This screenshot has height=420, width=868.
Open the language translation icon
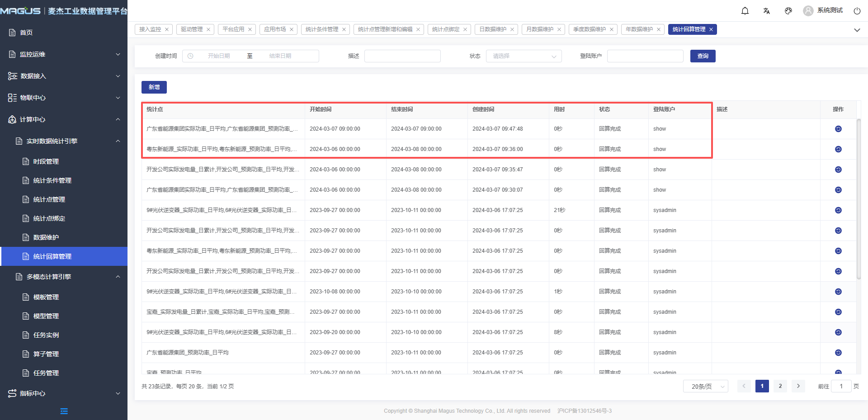pyautogui.click(x=767, y=11)
